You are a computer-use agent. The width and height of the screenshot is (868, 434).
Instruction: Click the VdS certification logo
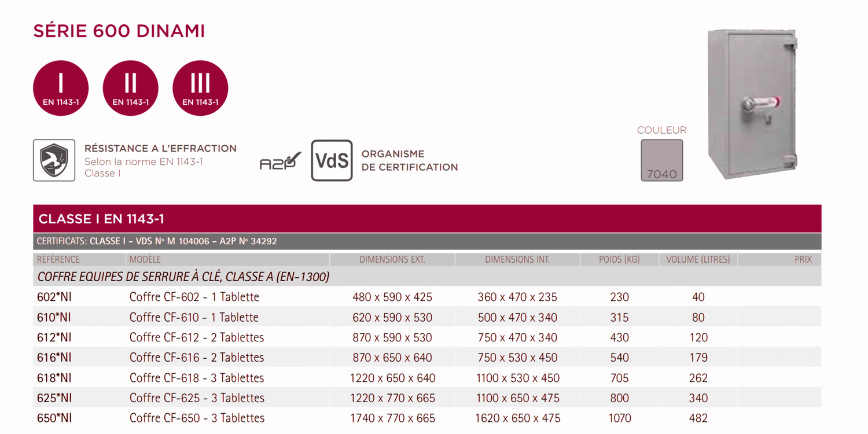click(x=332, y=160)
